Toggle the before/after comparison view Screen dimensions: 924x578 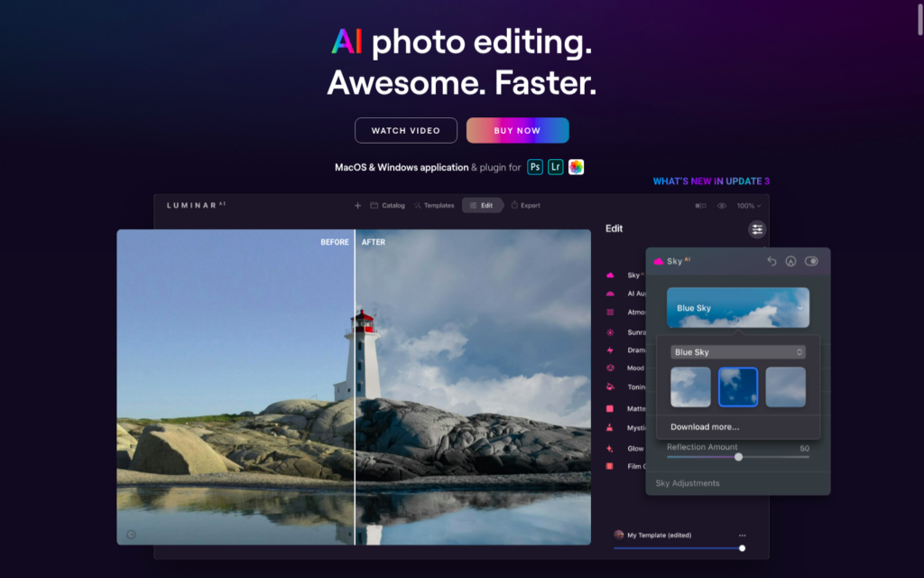[700, 205]
